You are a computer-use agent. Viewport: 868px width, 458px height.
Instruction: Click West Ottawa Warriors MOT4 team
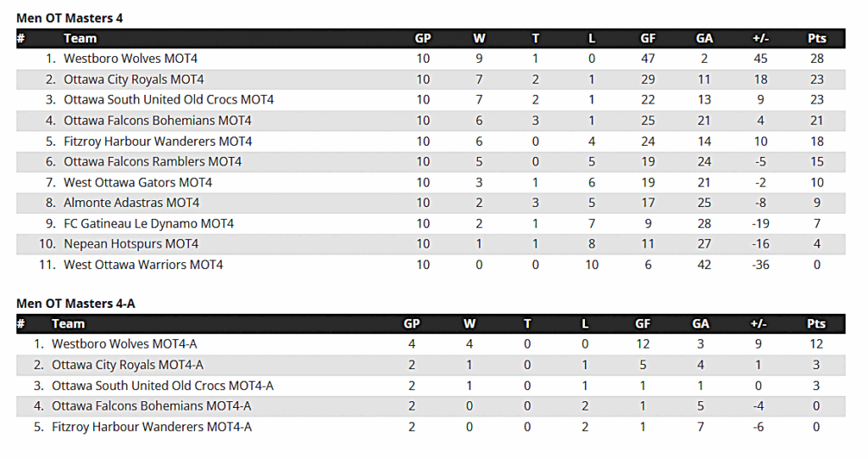point(143,265)
